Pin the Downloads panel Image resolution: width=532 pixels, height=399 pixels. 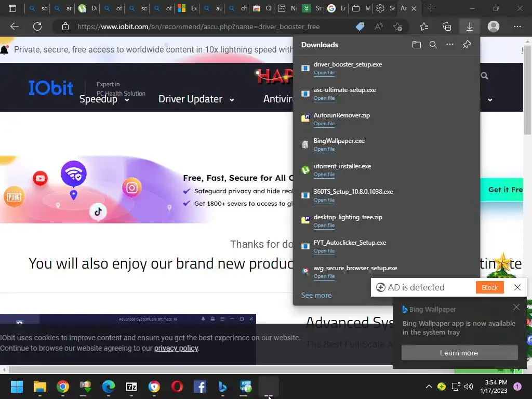pyautogui.click(x=467, y=45)
